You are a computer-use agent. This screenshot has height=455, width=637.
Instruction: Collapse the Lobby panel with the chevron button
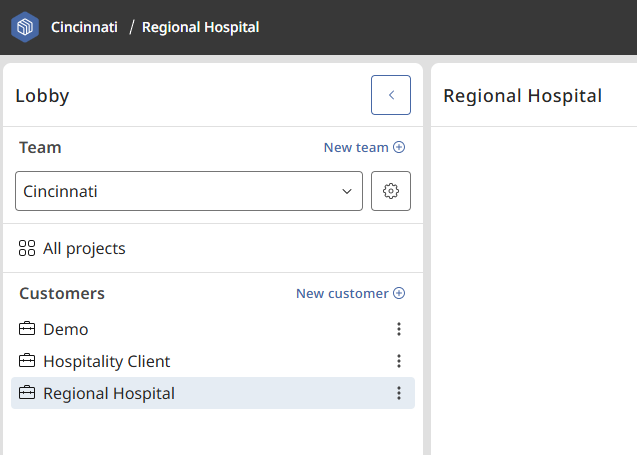click(391, 95)
